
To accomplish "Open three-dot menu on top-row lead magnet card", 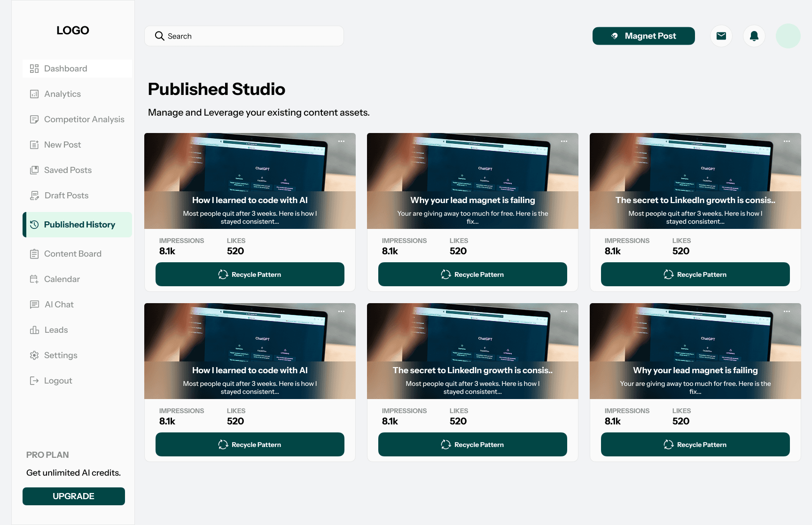I will (x=564, y=141).
